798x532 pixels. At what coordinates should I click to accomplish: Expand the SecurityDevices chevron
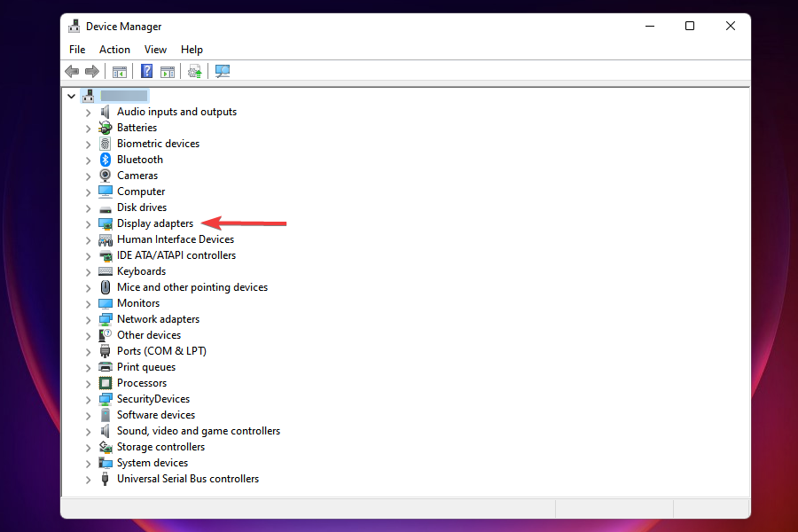coord(88,400)
